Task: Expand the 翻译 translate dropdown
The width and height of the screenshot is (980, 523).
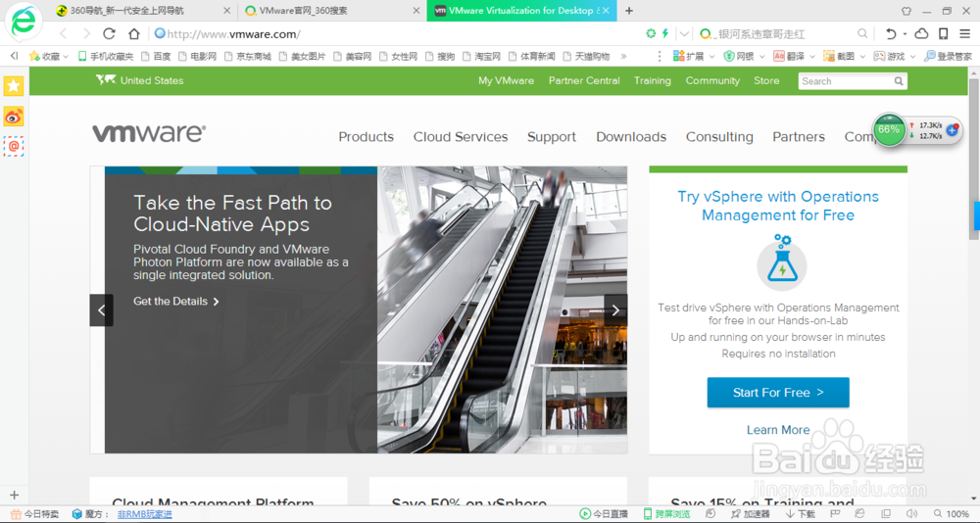Action: (x=811, y=56)
